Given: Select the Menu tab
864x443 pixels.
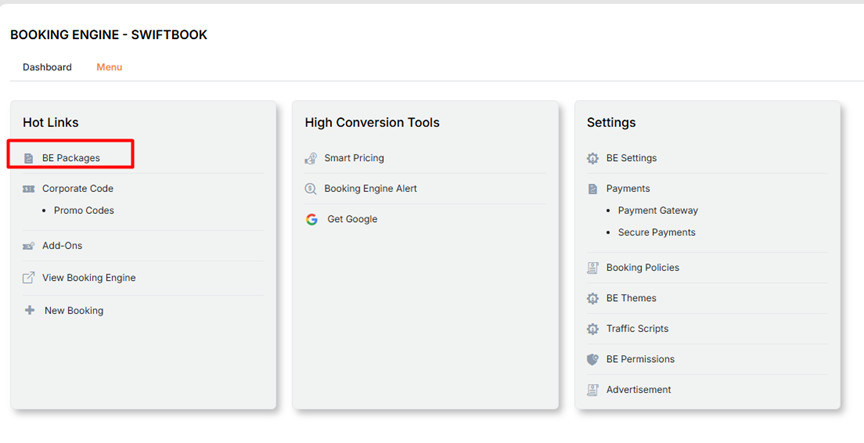Looking at the screenshot, I should tap(109, 67).
